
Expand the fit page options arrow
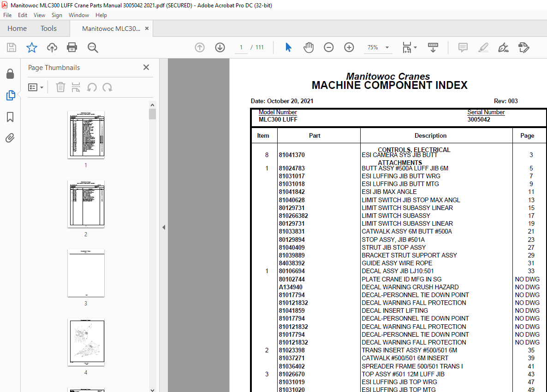tap(416, 47)
